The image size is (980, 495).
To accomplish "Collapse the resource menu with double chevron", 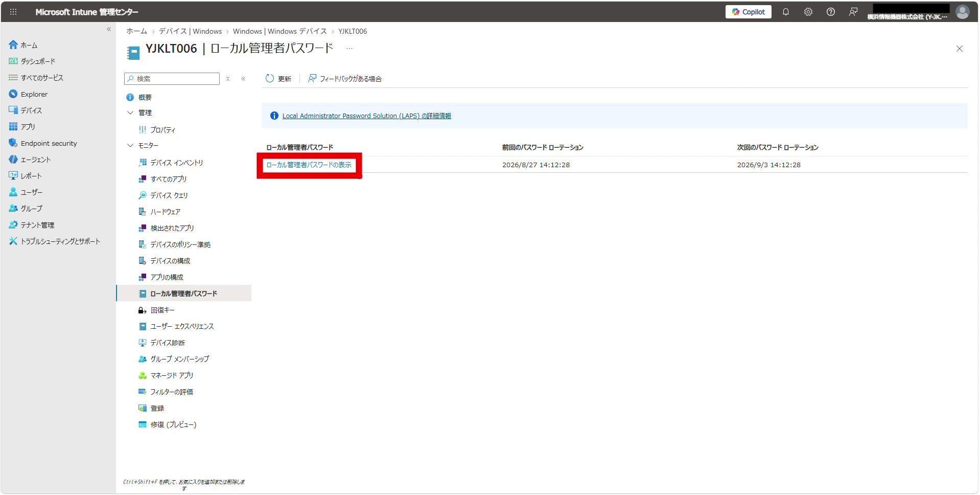I will click(x=243, y=79).
